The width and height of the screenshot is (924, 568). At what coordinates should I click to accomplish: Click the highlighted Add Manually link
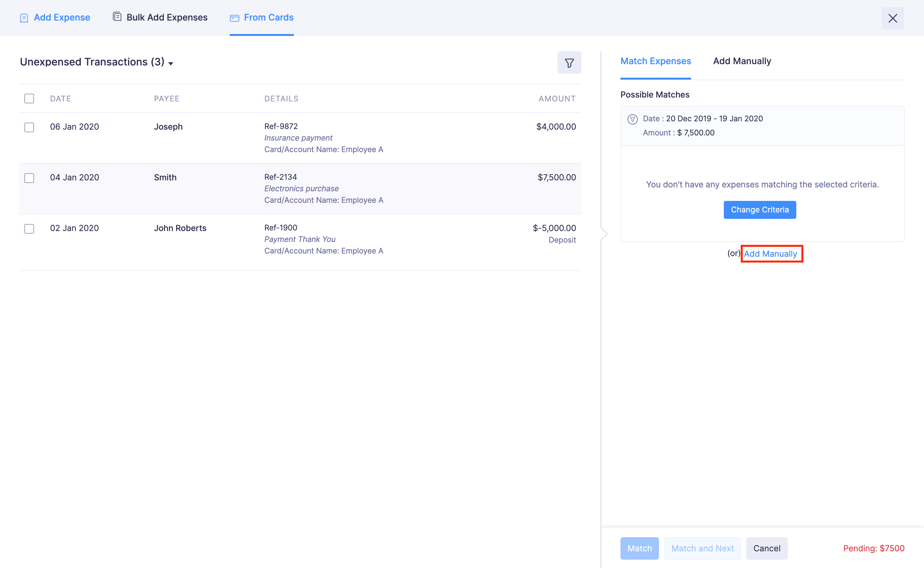(771, 254)
